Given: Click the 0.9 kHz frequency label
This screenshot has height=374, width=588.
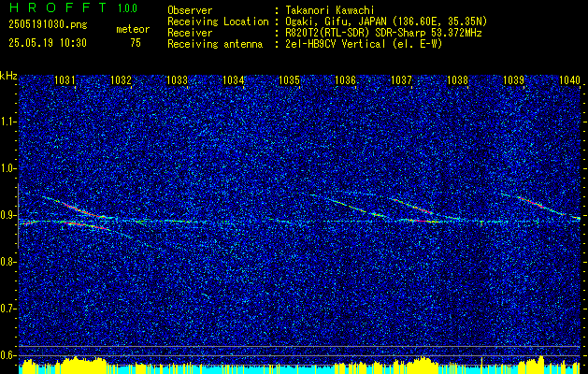Looking at the screenshot, I should (x=8, y=215).
